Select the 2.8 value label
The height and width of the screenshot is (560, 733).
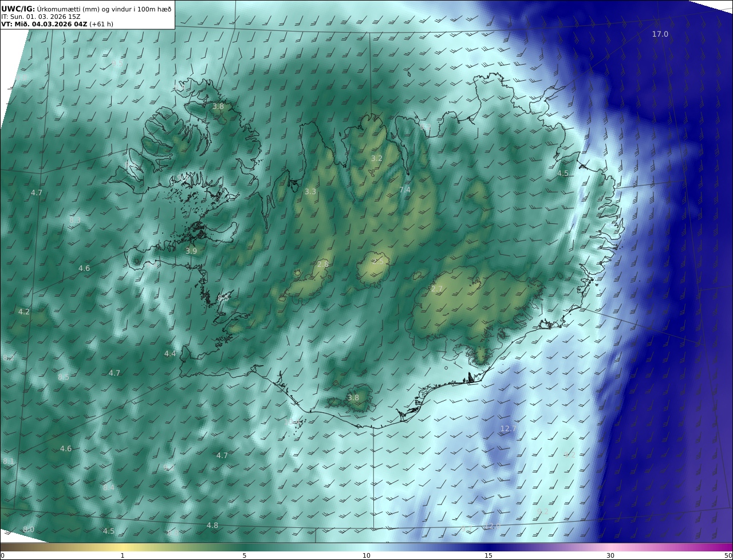[x=323, y=265]
